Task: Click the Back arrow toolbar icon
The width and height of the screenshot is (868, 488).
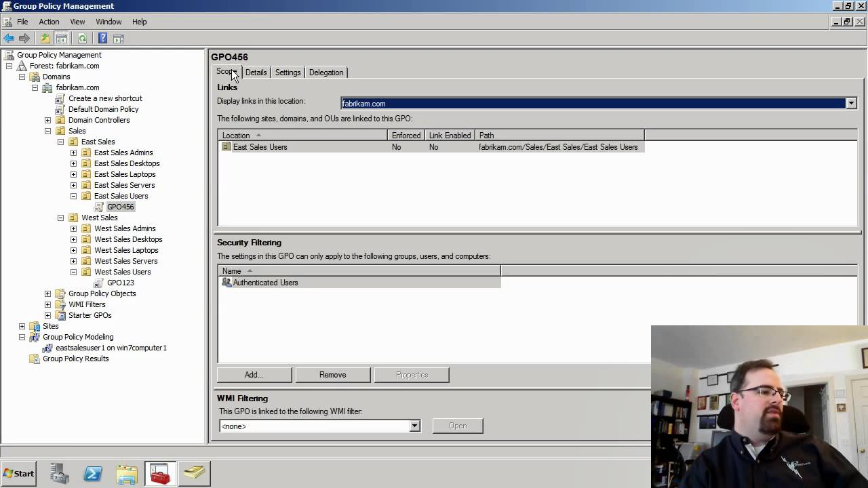Action: [x=9, y=39]
